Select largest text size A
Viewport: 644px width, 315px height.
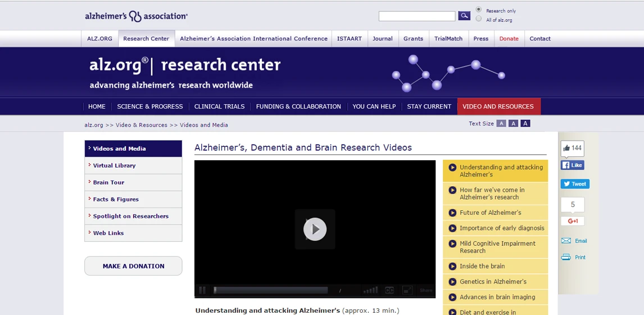(x=525, y=123)
